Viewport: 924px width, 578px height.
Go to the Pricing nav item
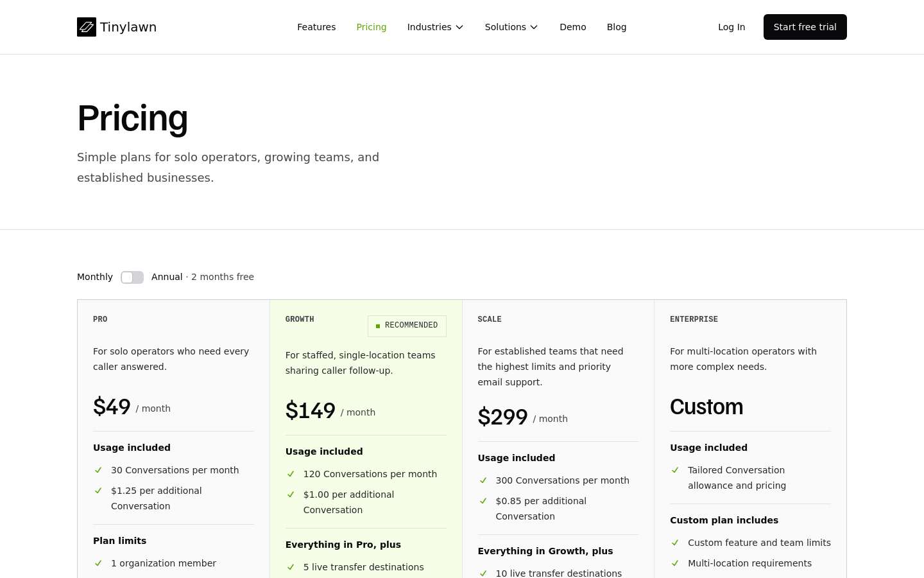coord(372,27)
